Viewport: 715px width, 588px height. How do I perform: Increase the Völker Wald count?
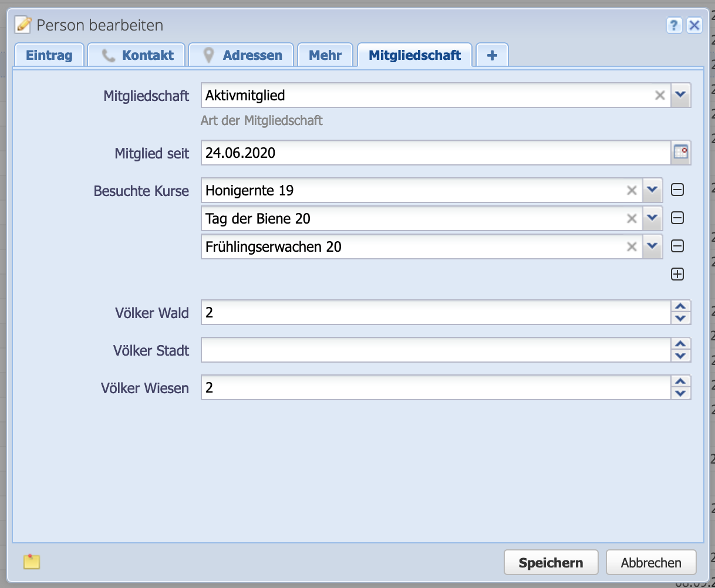(680, 306)
